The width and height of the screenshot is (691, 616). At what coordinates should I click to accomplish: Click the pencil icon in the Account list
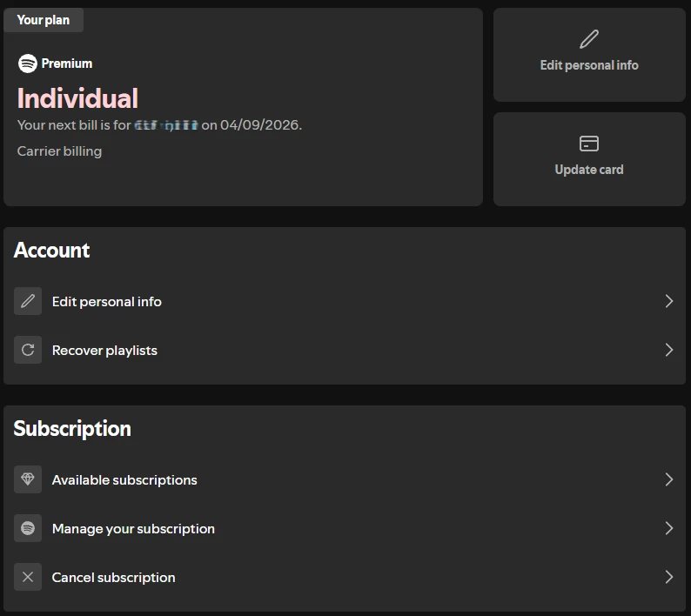[28, 301]
